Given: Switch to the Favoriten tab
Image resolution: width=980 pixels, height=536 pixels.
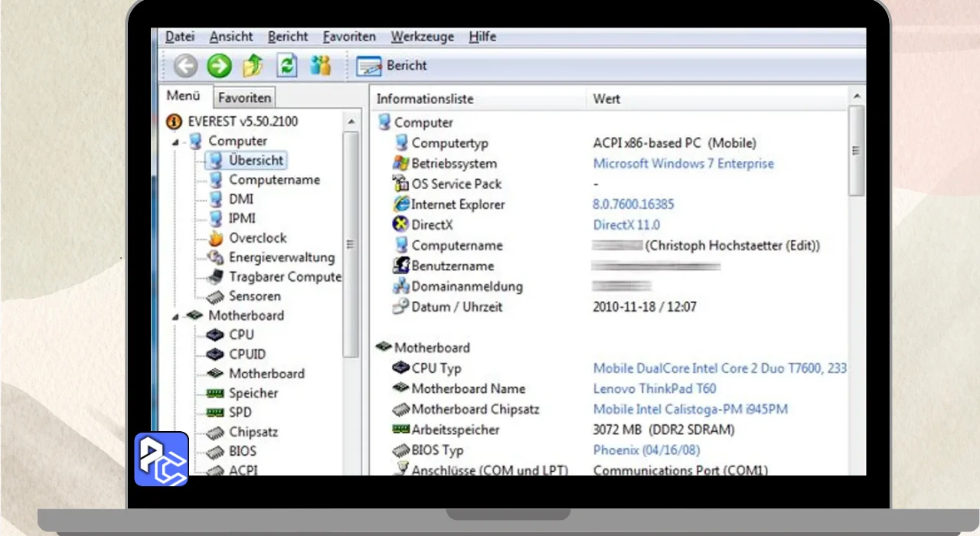Looking at the screenshot, I should (243, 98).
